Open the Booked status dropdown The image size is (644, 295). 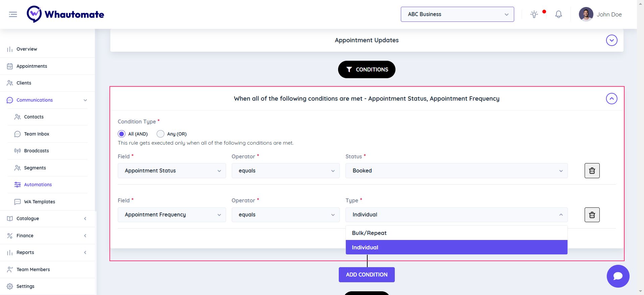[x=456, y=171]
